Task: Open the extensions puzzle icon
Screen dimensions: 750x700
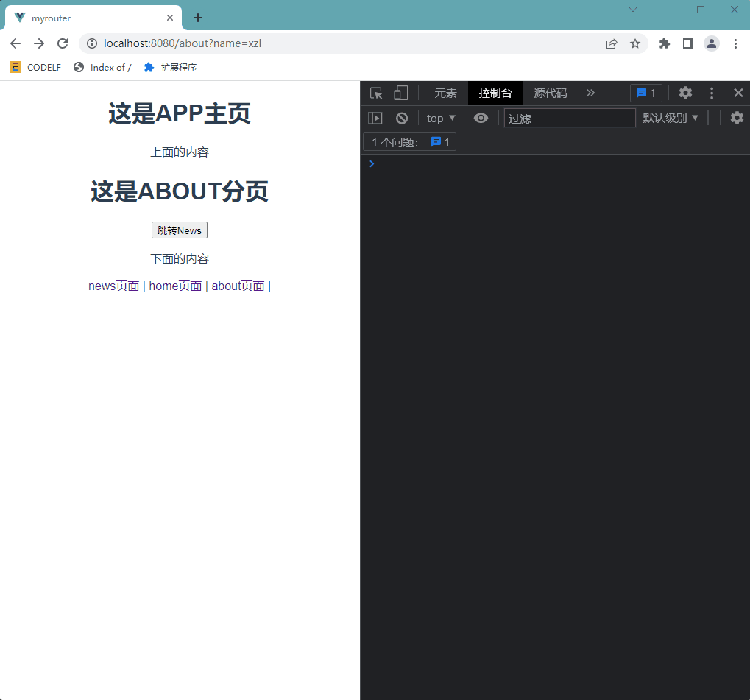Action: click(x=665, y=44)
